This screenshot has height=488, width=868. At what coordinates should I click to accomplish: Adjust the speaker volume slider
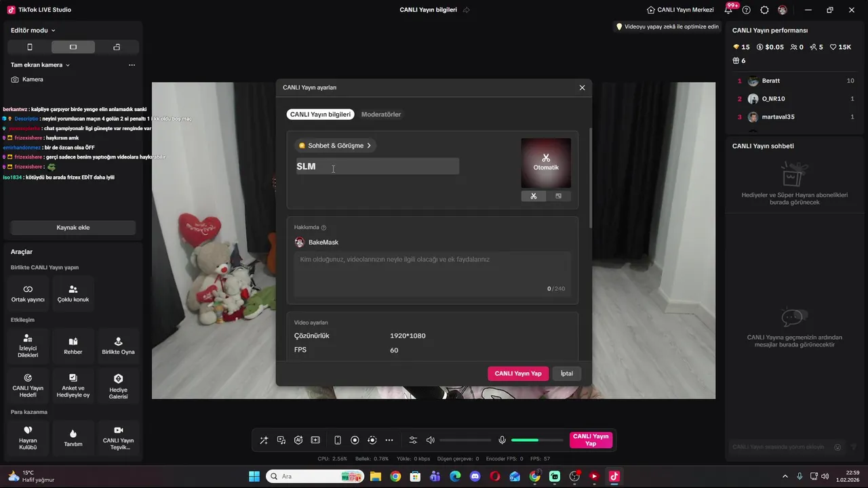[x=465, y=440]
